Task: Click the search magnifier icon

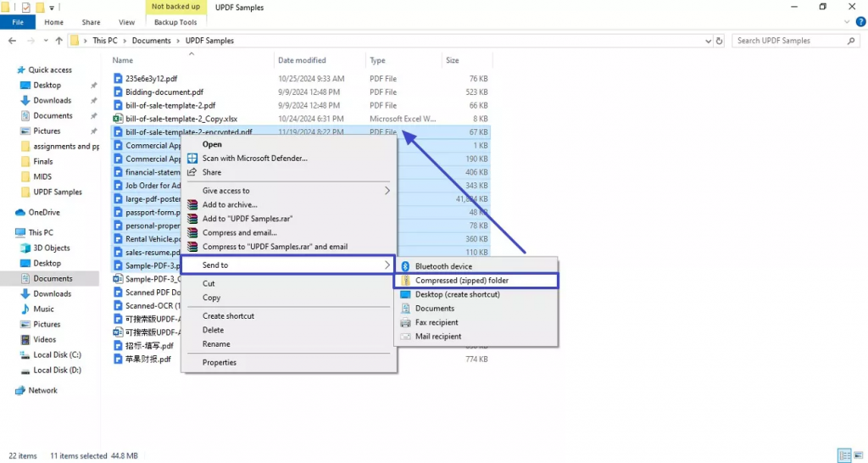Action: [851, 41]
